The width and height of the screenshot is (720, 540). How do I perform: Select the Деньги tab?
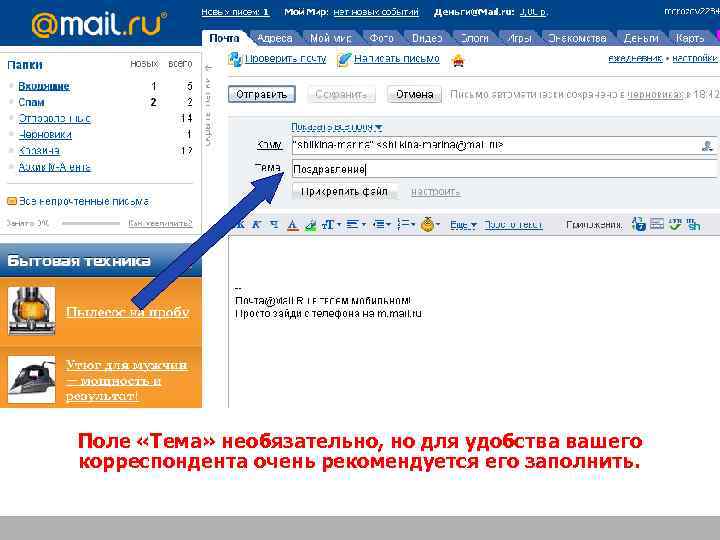(641, 38)
